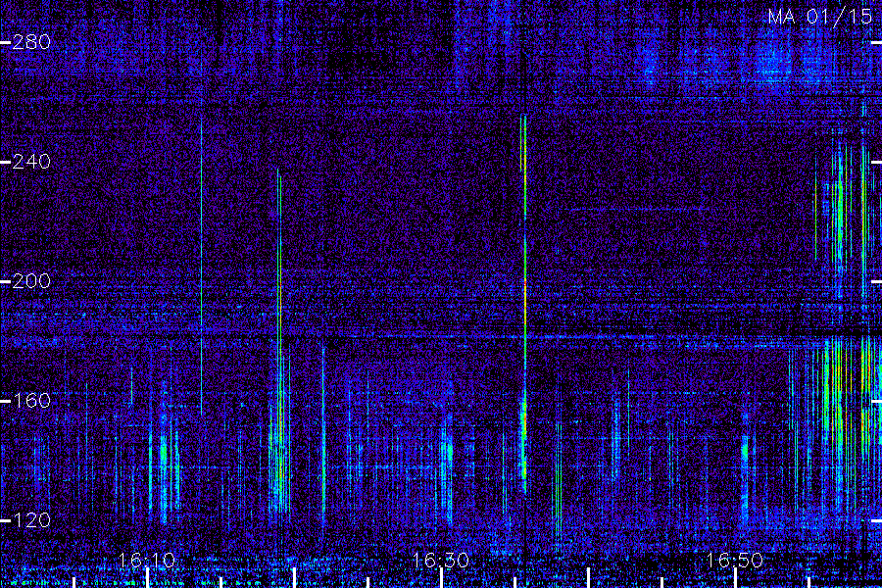Click the 240 frequency axis label
Screen dimensions: 882x588
pyautogui.click(x=31, y=162)
